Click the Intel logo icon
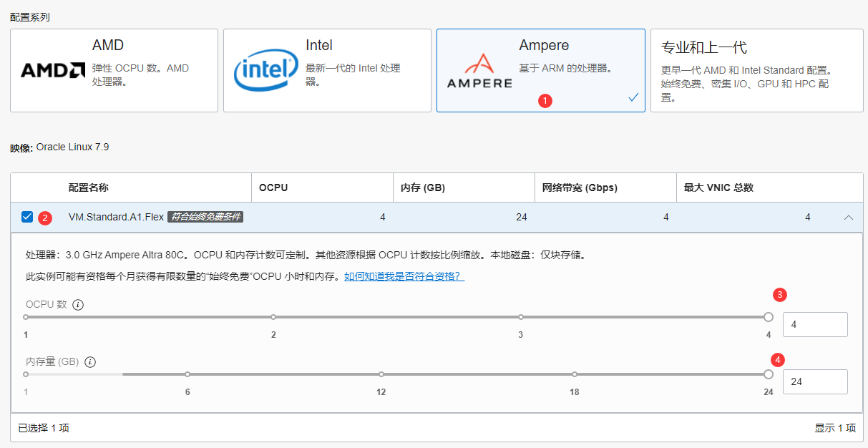Image resolution: width=868 pixels, height=448 pixels. [265, 70]
